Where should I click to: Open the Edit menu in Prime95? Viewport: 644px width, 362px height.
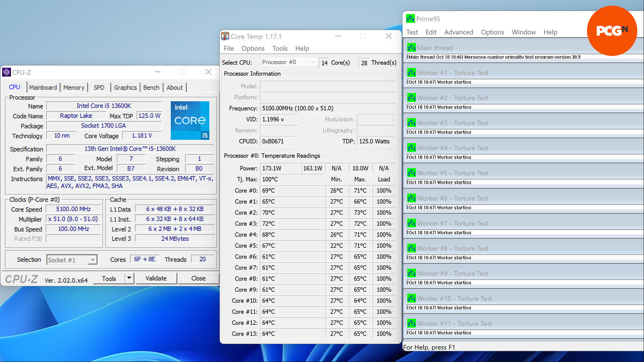tap(431, 32)
